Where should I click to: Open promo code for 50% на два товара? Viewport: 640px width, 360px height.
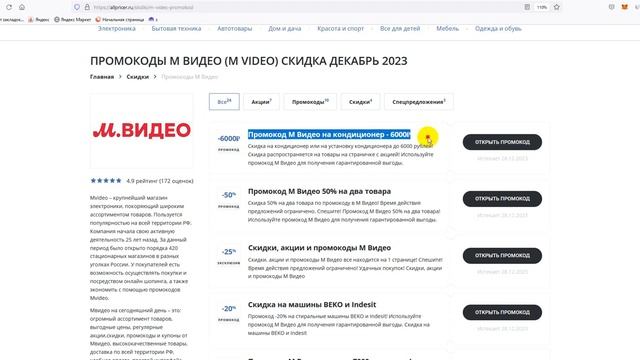coord(502,199)
